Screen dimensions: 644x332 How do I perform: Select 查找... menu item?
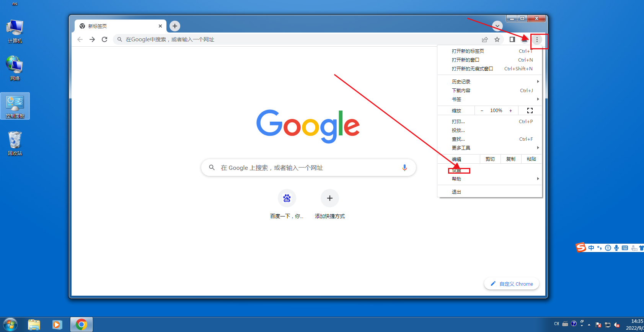(x=490, y=139)
